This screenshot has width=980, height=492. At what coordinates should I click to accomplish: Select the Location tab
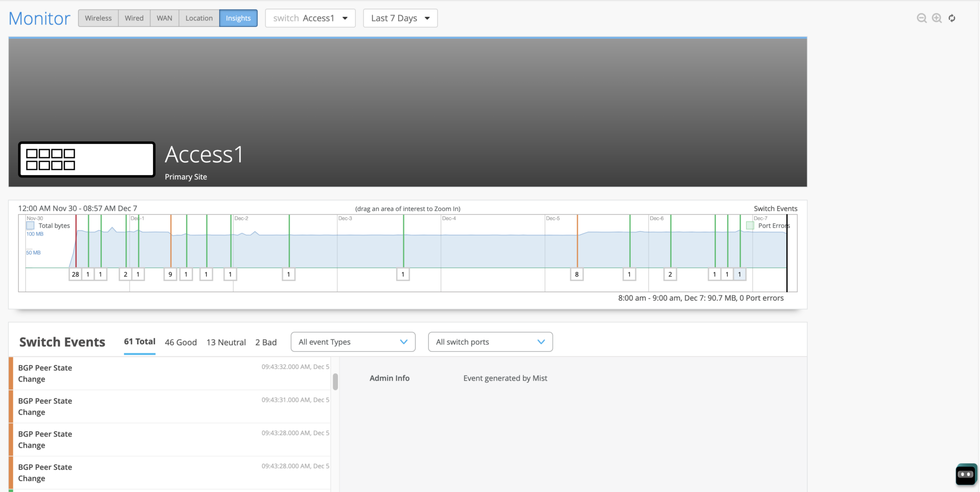coord(199,18)
